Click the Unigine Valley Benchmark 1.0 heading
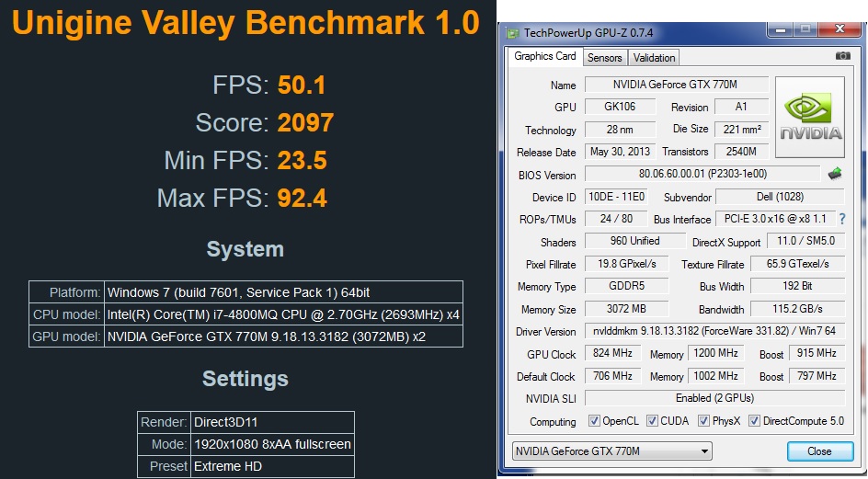868x479 pixels. (x=246, y=23)
